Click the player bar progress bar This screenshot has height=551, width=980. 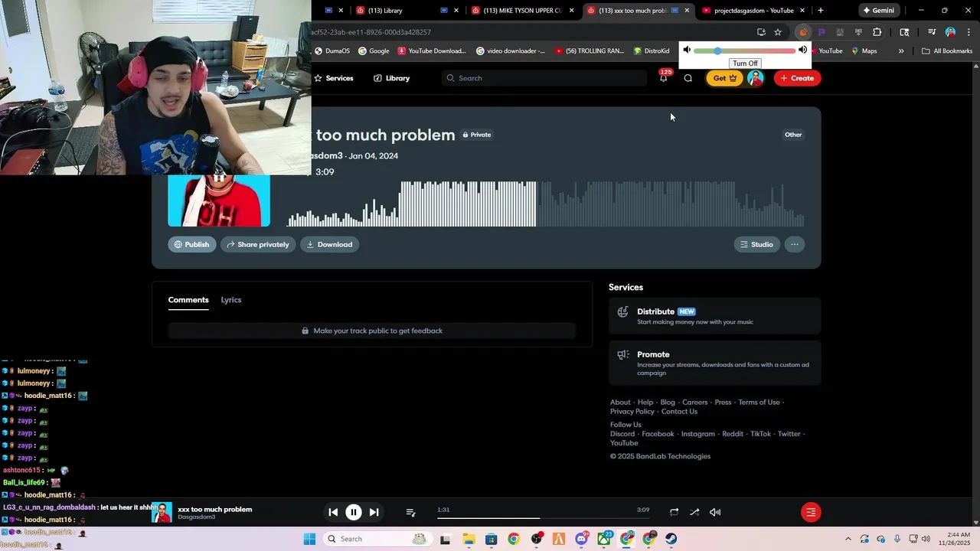(x=544, y=518)
